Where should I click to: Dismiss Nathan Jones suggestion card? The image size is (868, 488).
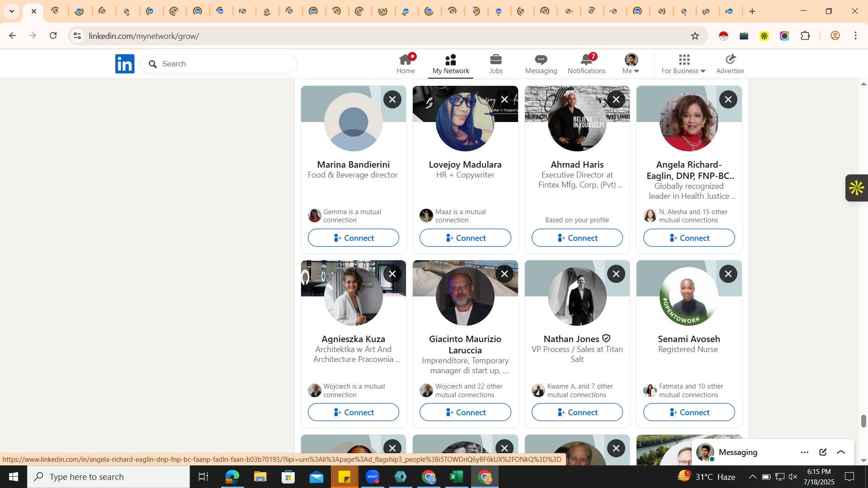click(616, 274)
